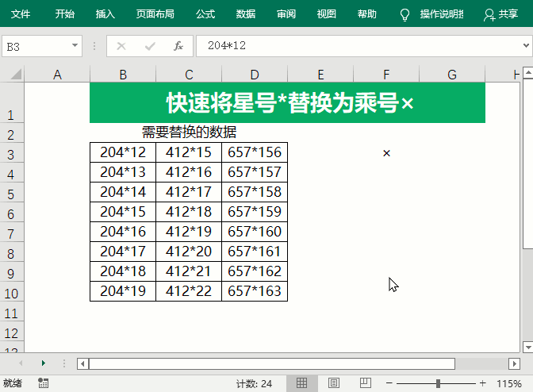This screenshot has height=392, width=533.
Task: Click previous sheet gray arrow
Action: click(21, 363)
